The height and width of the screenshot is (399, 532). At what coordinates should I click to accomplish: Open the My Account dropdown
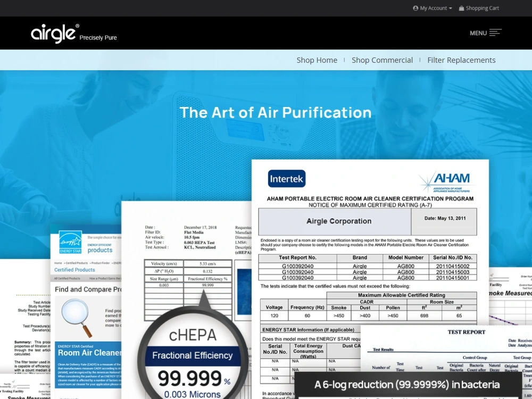coord(432,8)
